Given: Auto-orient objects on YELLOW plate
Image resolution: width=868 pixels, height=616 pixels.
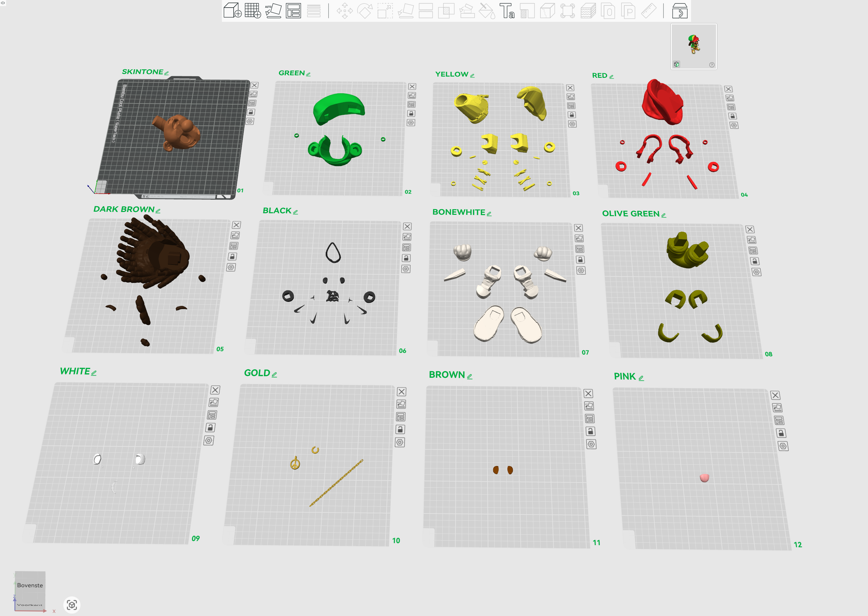Looking at the screenshot, I should click(x=570, y=97).
